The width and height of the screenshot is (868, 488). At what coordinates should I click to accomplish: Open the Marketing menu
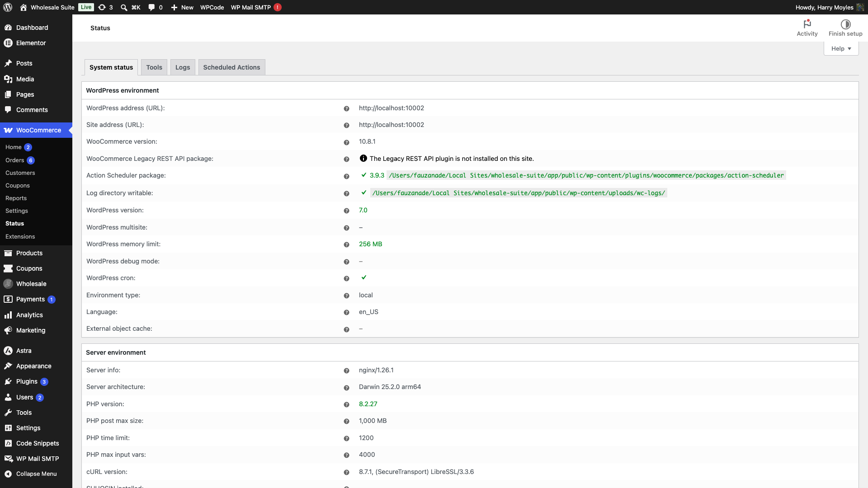(x=36, y=330)
